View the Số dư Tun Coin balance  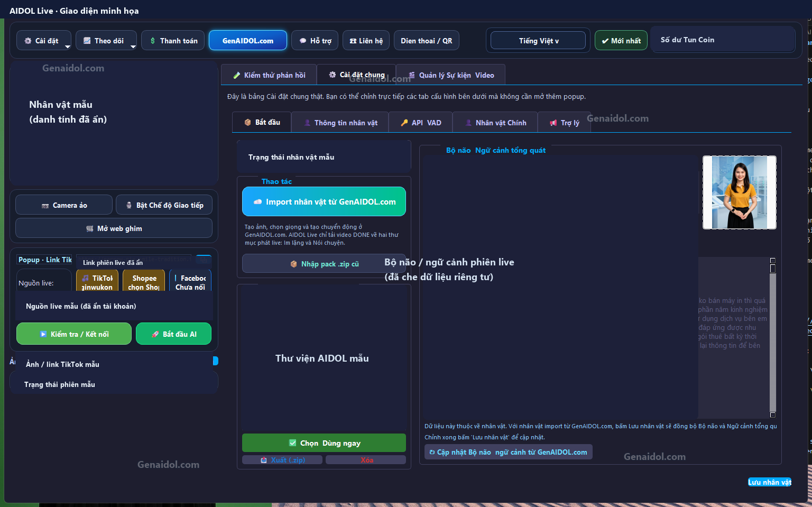coord(723,40)
